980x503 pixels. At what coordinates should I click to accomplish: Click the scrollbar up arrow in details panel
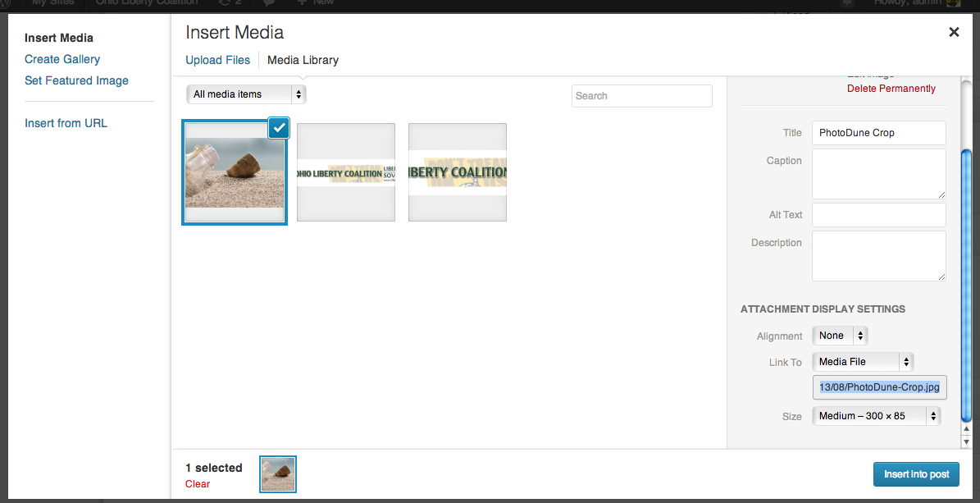966,429
